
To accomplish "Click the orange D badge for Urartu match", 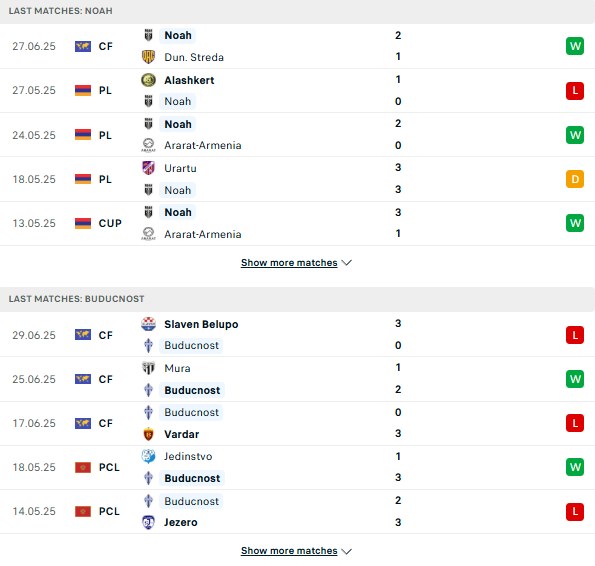I will 575,179.
